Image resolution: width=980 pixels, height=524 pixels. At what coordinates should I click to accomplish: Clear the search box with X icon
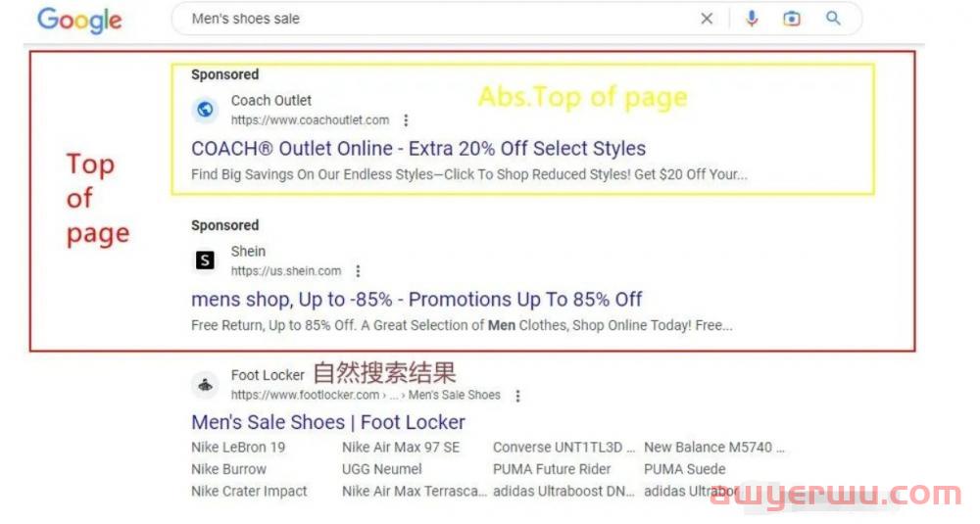tap(707, 19)
